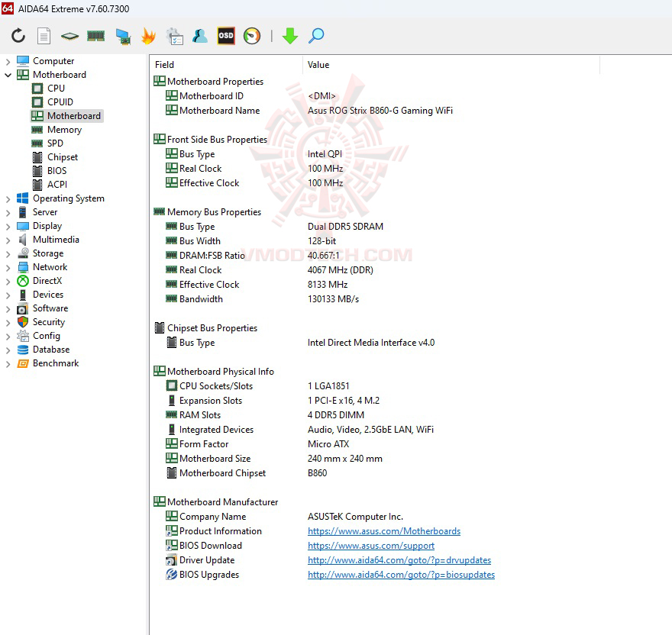Expand the Display tree node
The image size is (672, 635).
pyautogui.click(x=8, y=226)
